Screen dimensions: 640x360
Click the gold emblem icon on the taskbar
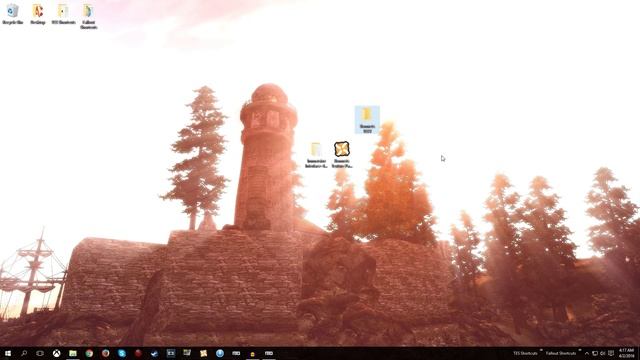tap(203, 353)
